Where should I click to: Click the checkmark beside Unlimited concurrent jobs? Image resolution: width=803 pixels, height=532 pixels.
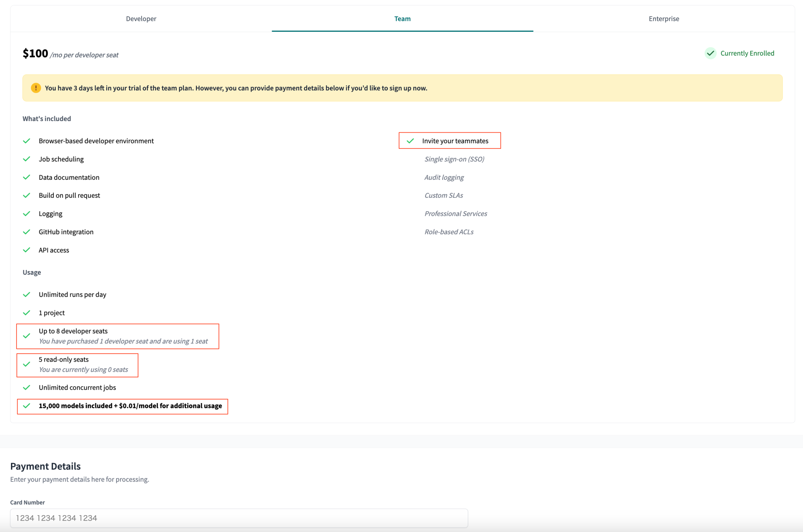tap(27, 387)
